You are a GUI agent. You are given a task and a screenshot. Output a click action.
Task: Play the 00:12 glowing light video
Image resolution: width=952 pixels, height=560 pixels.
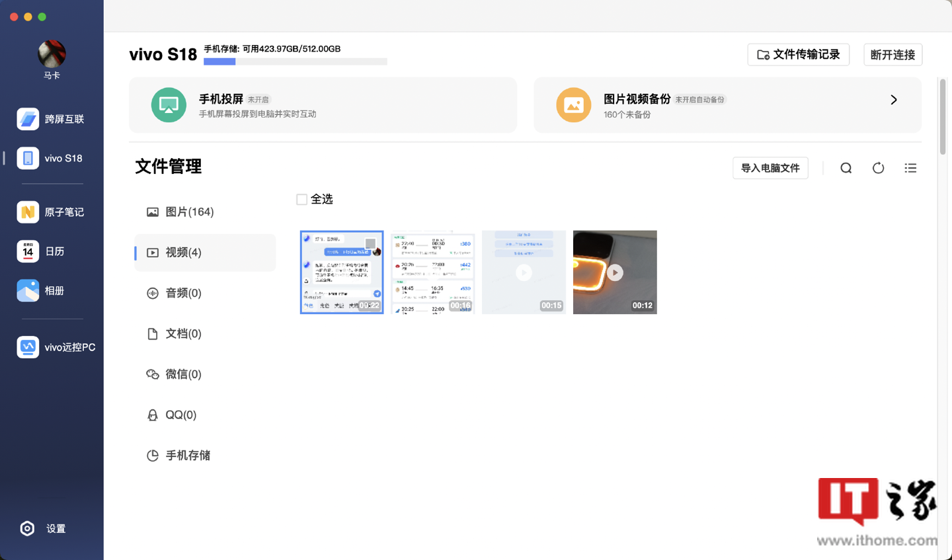point(615,272)
